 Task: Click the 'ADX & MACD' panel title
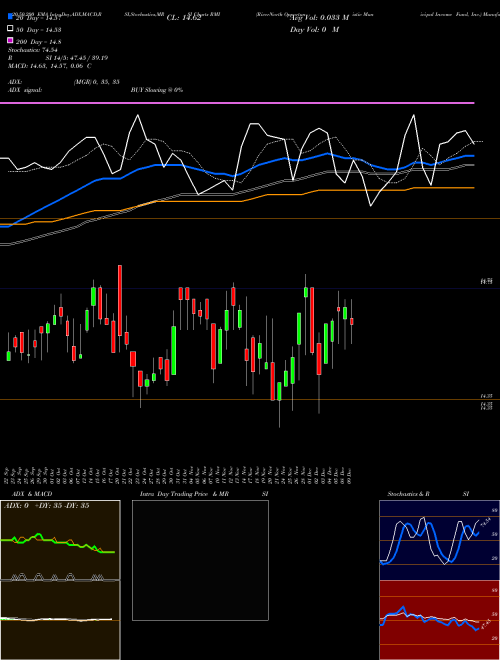pos(32,494)
